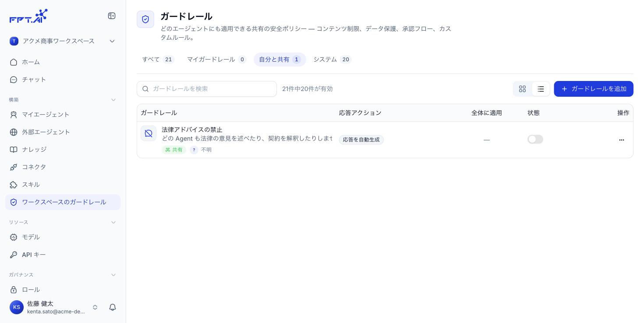Click 21件中20件が有効 status text
The width and height of the screenshot is (644, 323).
308,89
